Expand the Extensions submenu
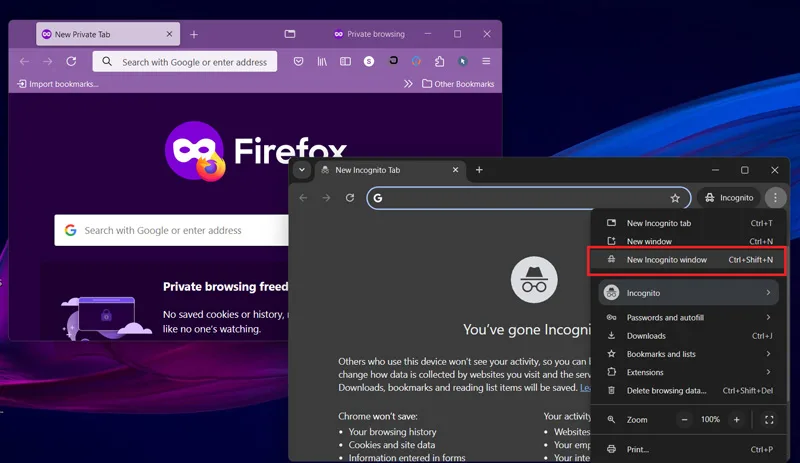Image resolution: width=800 pixels, height=463 pixels. point(689,372)
